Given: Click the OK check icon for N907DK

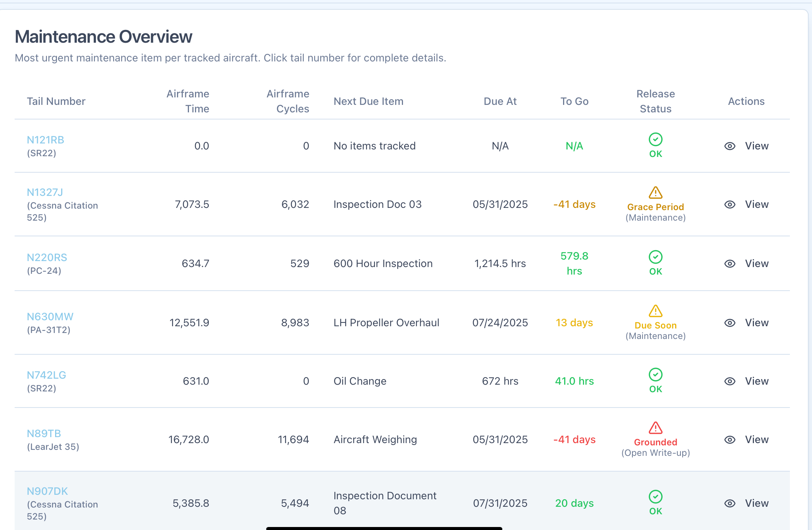Looking at the screenshot, I should (655, 497).
